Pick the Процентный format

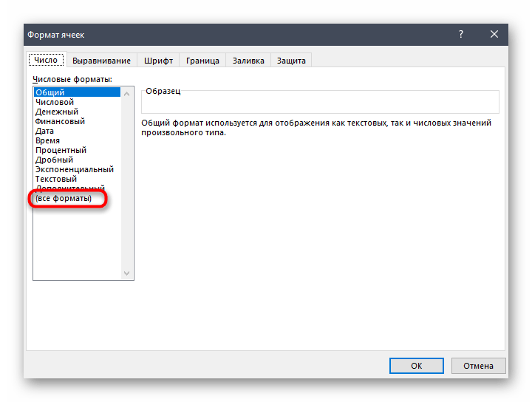[77, 150]
